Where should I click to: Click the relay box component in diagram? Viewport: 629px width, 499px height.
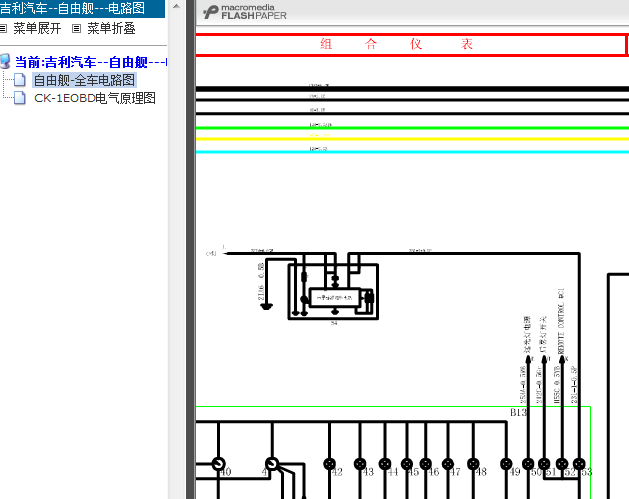click(333, 292)
